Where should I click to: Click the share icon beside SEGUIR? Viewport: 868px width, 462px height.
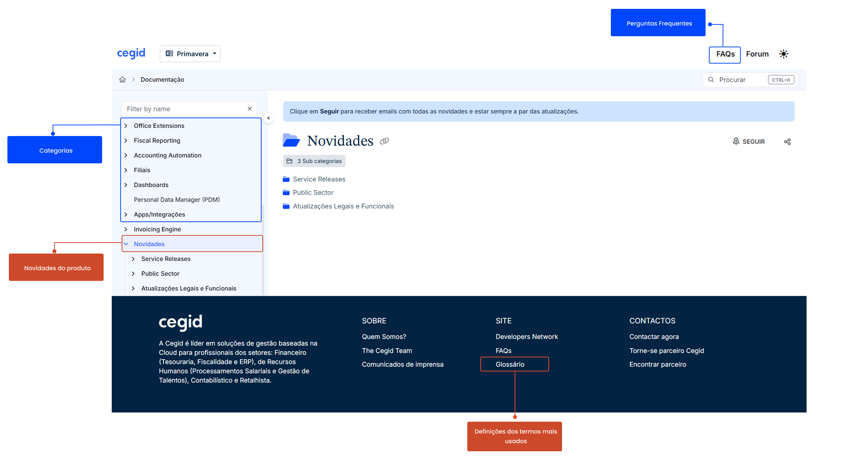coord(787,142)
